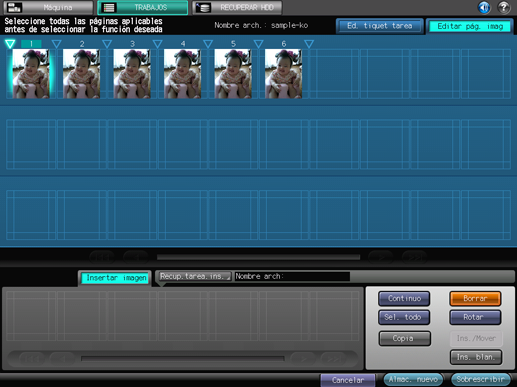The width and height of the screenshot is (517, 387).
Task: Click the Ins. blan. button
Action: pos(476,357)
